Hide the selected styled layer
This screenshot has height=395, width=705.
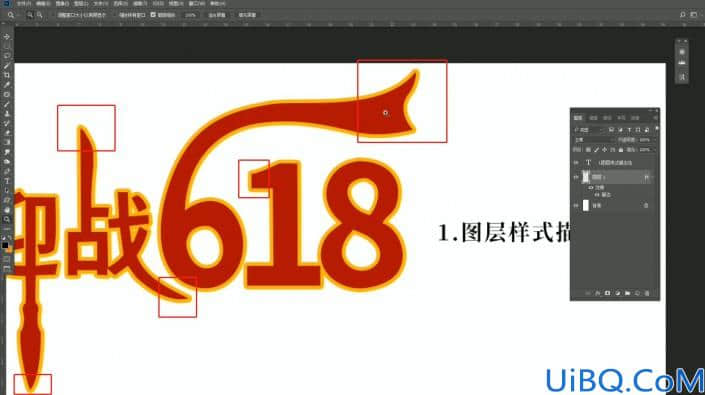click(x=576, y=177)
